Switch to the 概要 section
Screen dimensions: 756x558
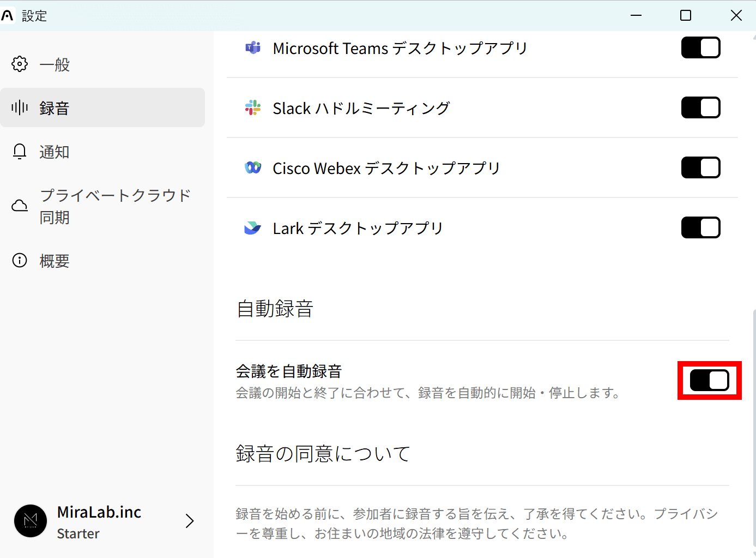click(55, 261)
